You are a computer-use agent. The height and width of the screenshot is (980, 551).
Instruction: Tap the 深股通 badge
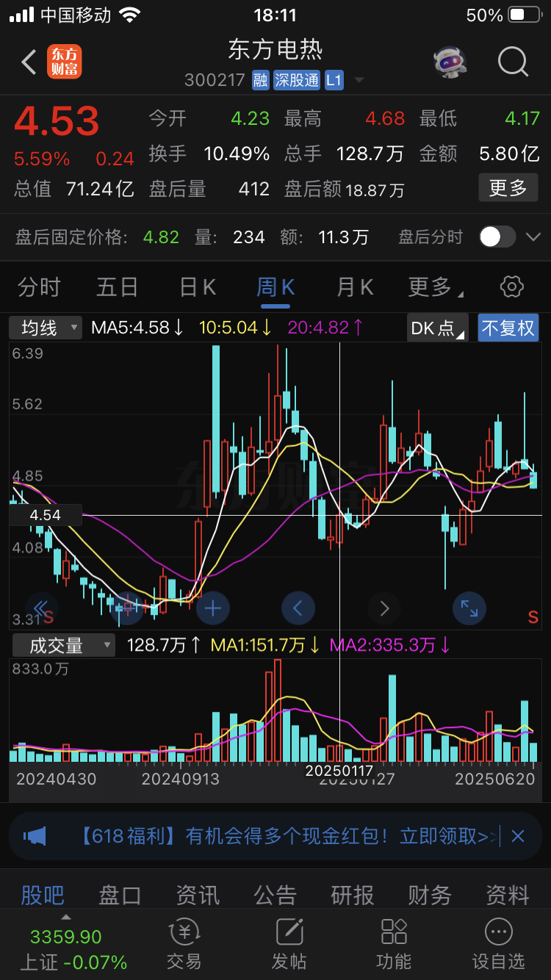point(297,79)
